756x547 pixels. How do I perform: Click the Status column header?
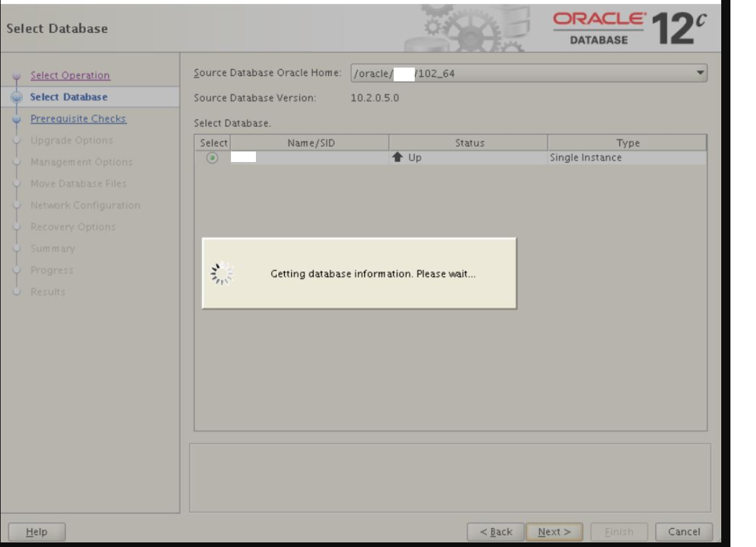468,143
